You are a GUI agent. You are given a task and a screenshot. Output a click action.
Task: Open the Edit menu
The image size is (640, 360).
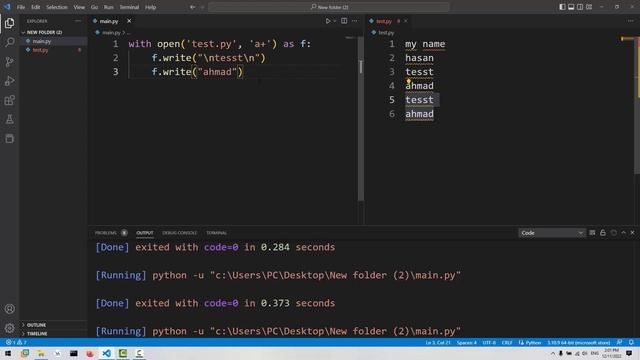(36, 7)
